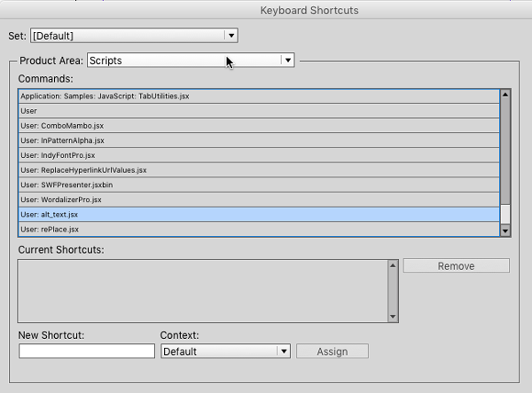Select User: SWFPresenter.jsxbin command
The height and width of the screenshot is (393, 532).
(259, 185)
